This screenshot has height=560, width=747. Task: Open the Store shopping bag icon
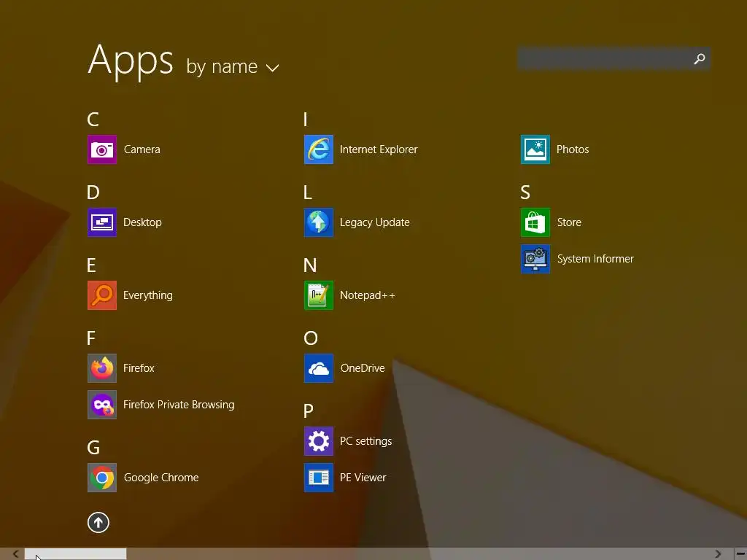click(x=535, y=222)
